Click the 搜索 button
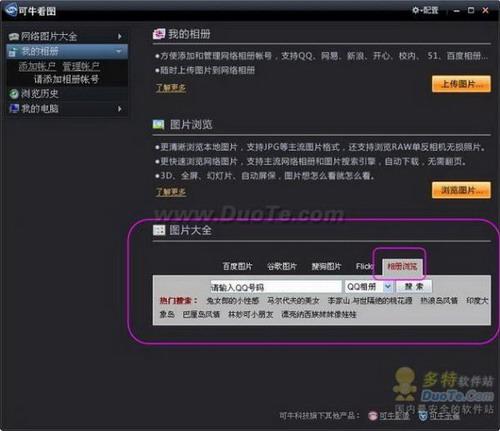Image resolution: width=500 pixels, height=431 pixels. pos(414,286)
